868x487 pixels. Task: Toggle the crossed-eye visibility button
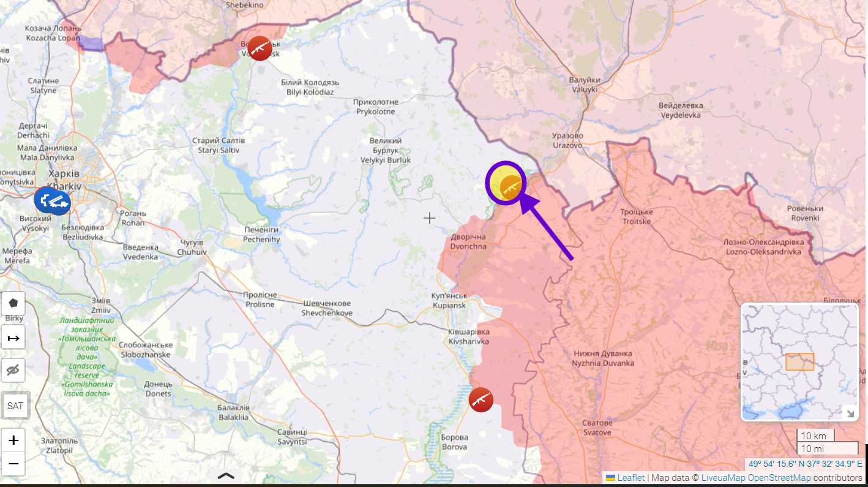tap(13, 370)
